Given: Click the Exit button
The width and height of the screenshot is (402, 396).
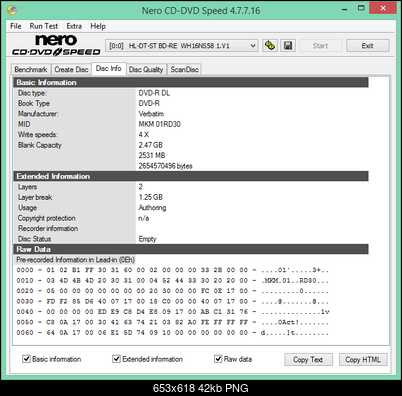Looking at the screenshot, I should click(367, 46).
